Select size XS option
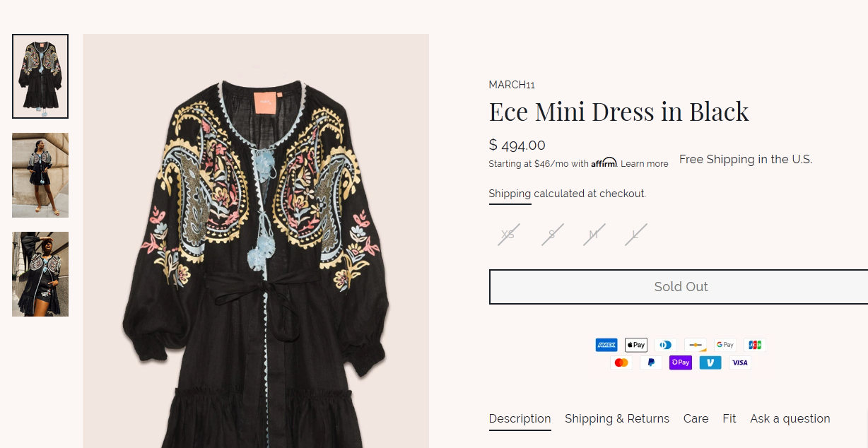Image resolution: width=868 pixels, height=448 pixels. (x=508, y=235)
